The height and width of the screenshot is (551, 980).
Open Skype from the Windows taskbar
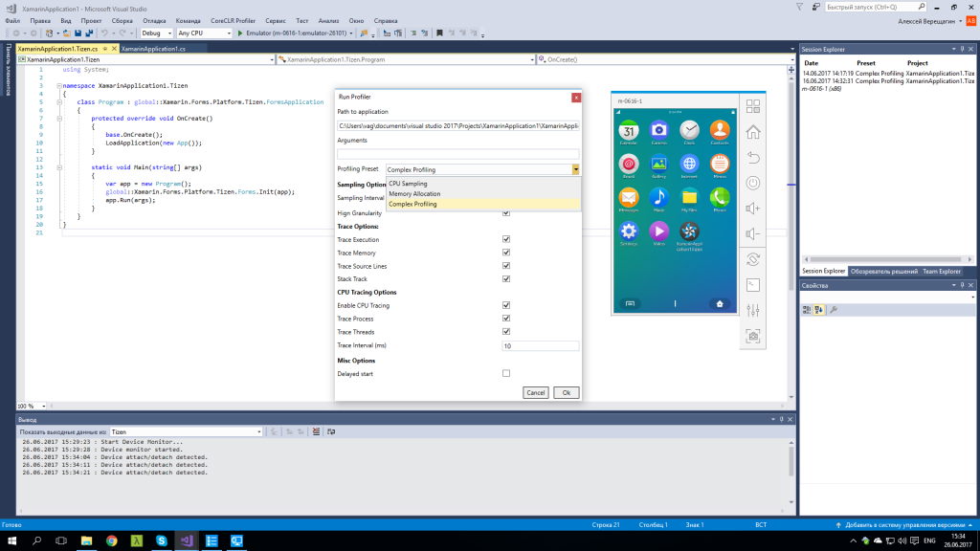[161, 541]
